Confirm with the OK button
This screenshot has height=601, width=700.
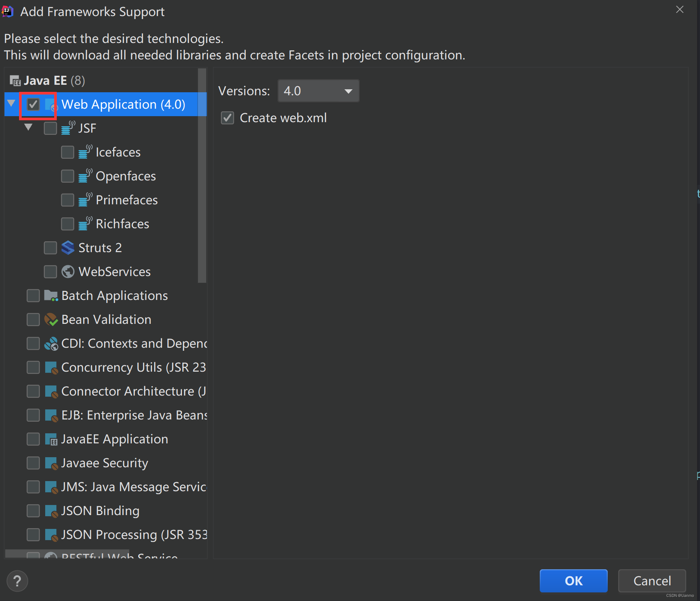coord(573,581)
